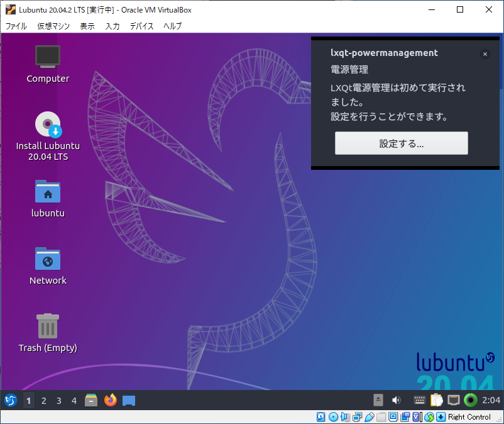This screenshot has height=424, width=504.
Task: Click the VirtualBox network adapters indicator
Action: (357, 417)
